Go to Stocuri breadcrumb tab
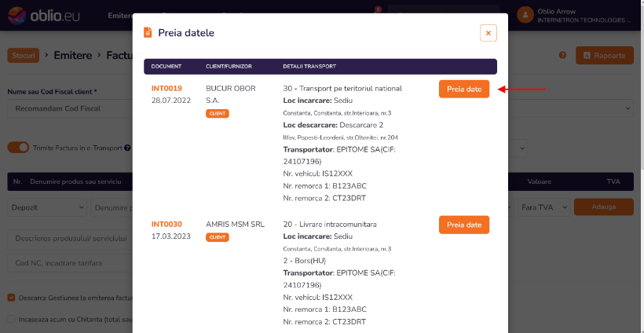Viewport: 644px width, 333px height. (23, 56)
